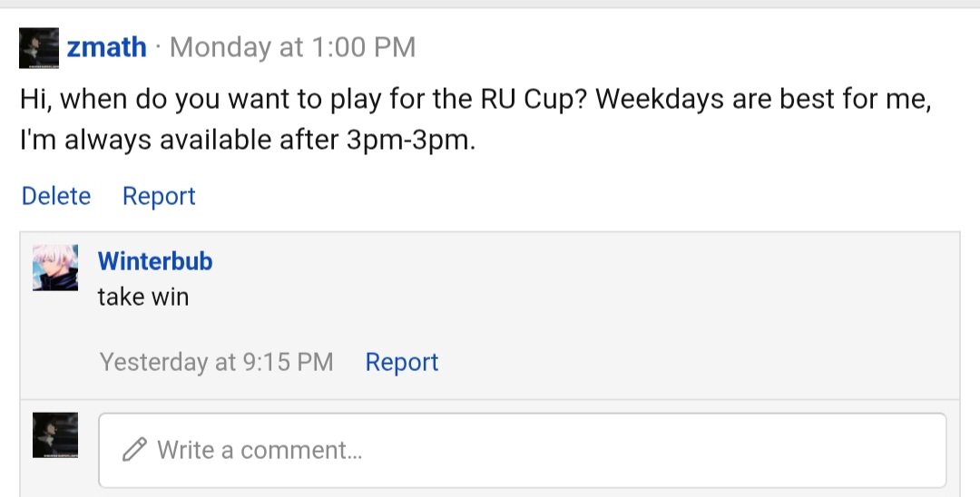The height and width of the screenshot is (497, 980).
Task: Delete the zmath profile post
Action: coord(56,196)
